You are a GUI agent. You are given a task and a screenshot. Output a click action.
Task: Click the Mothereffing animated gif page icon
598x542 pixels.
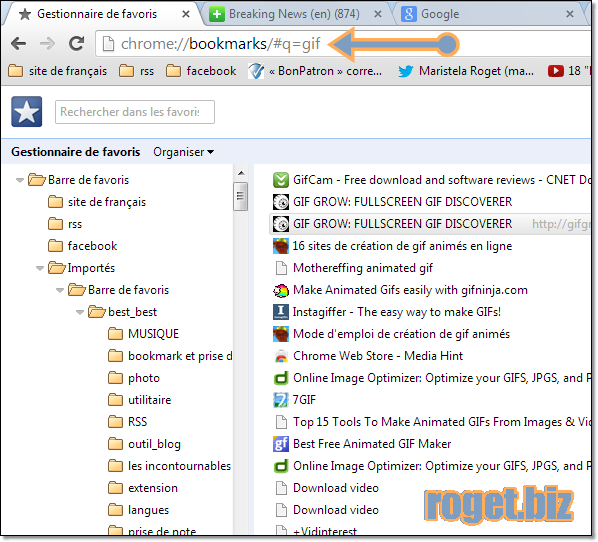coord(281,268)
